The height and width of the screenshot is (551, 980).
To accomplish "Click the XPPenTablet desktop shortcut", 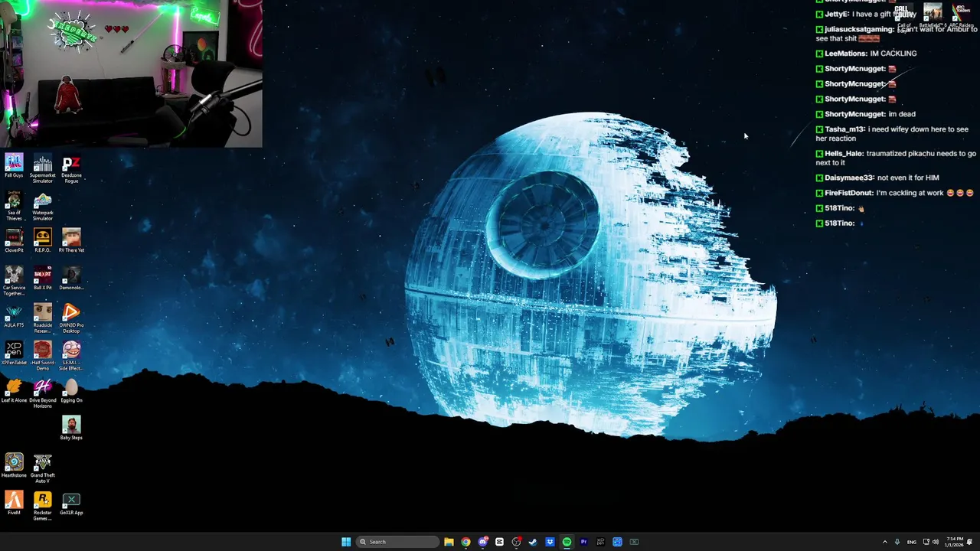I will point(14,354).
